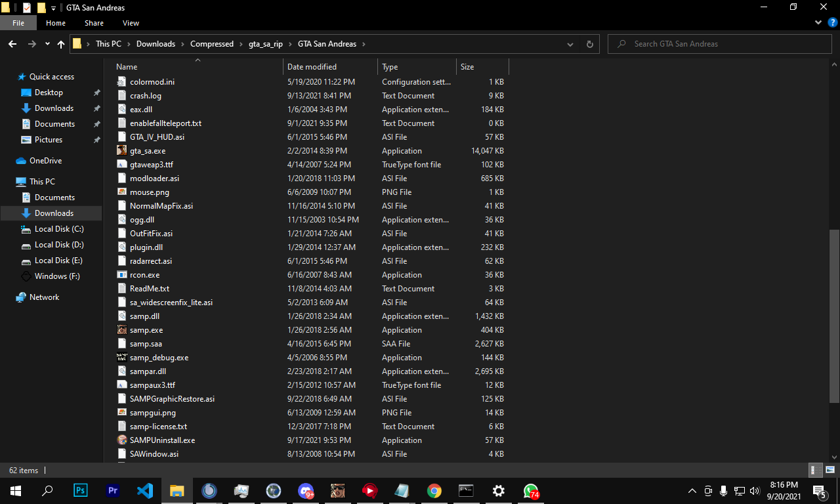The image size is (840, 504).
Task: Expand the chevron after Compressed in path
Action: (241, 44)
